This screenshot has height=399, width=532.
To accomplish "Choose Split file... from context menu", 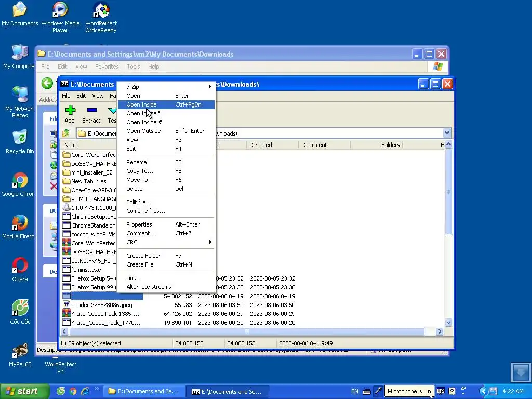I will (x=166, y=202).
